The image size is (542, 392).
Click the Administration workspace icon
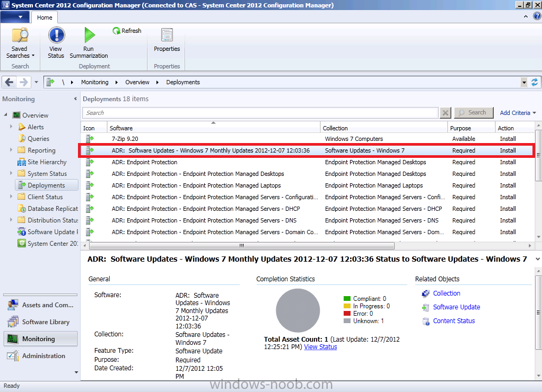click(13, 356)
